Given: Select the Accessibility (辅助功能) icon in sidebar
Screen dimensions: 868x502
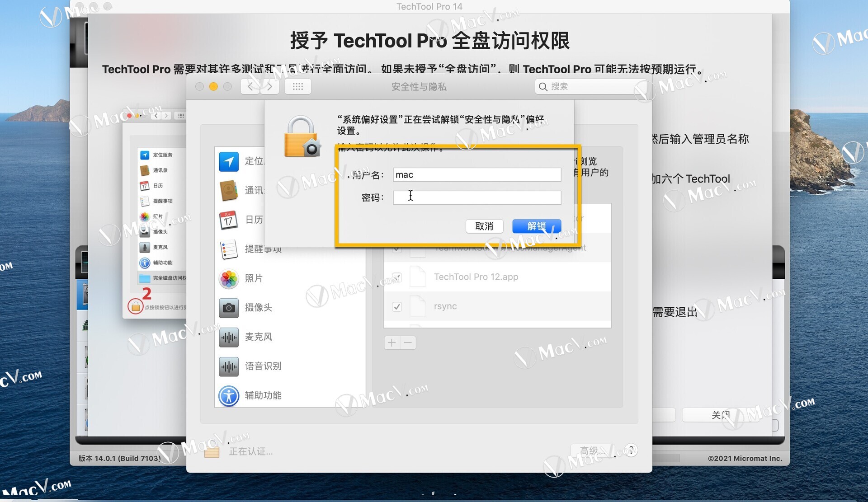Looking at the screenshot, I should pos(229,396).
